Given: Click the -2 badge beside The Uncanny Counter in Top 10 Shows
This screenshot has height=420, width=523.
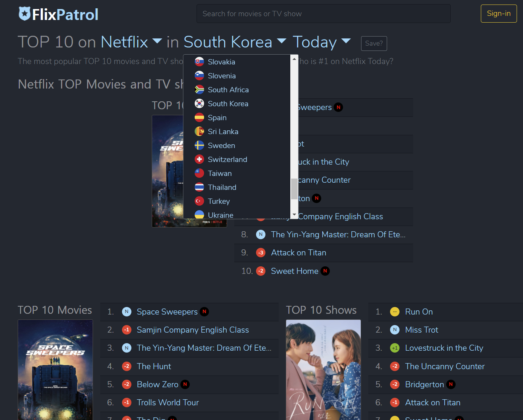Looking at the screenshot, I should click(395, 366).
